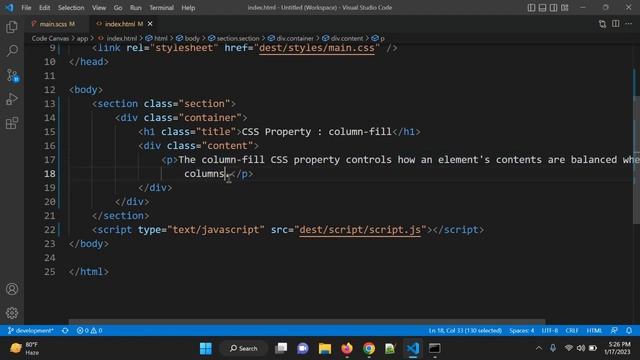Screen dimensions: 640x360
Task: Open editor more actions menu
Action: click(629, 24)
